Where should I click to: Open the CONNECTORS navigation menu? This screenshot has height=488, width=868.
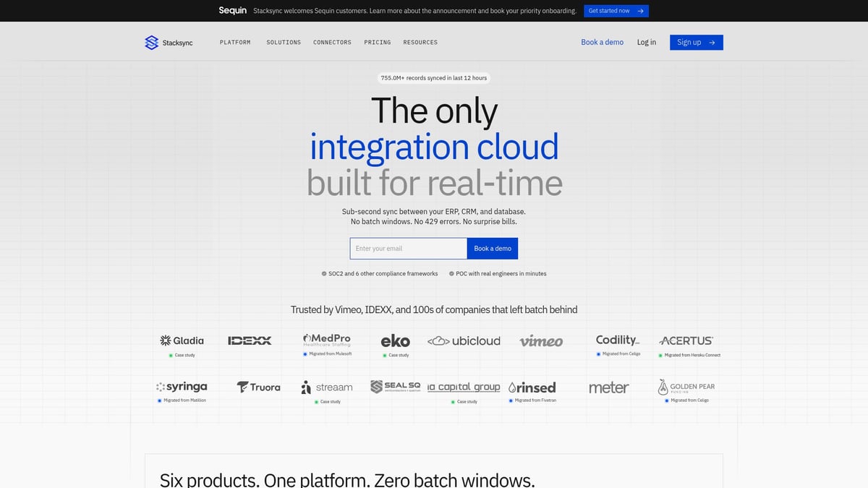click(x=332, y=42)
